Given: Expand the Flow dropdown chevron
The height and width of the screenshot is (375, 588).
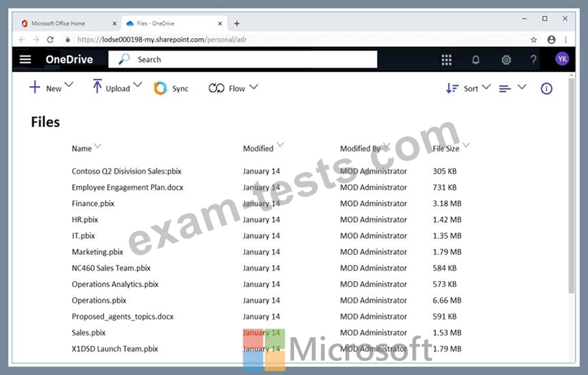Looking at the screenshot, I should click(254, 87).
